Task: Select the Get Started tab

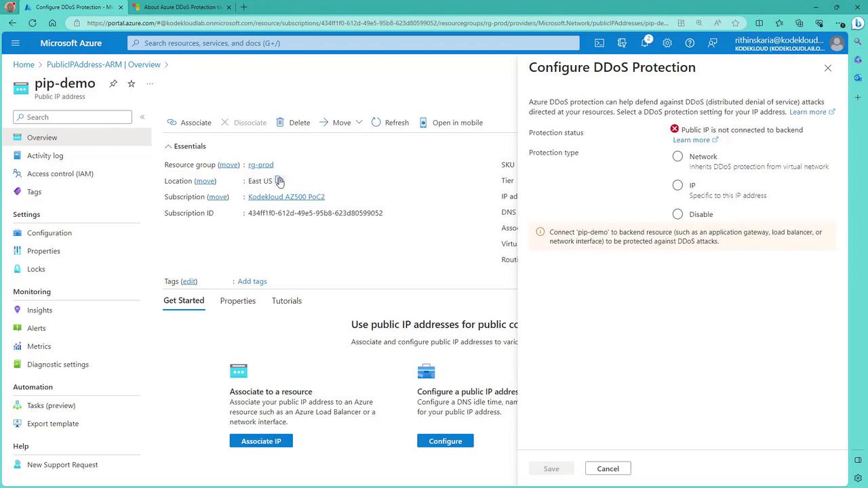Action: (184, 301)
